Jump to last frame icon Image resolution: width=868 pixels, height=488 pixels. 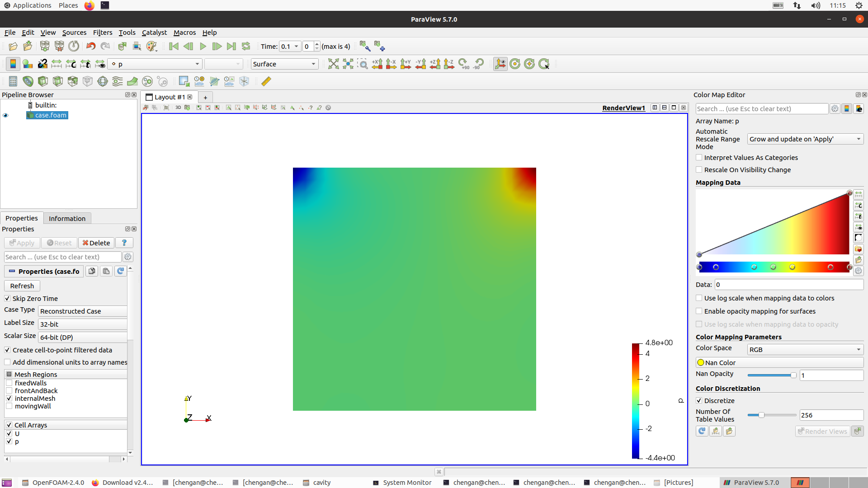pos(231,47)
